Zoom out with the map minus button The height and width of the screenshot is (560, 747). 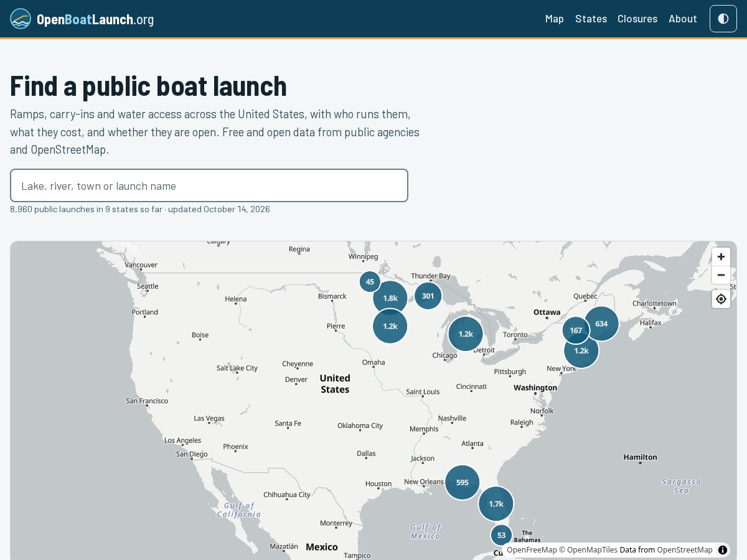click(x=721, y=275)
